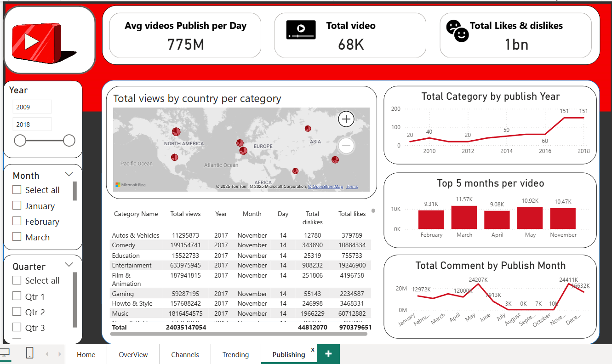Enable Select all in the Month filter
Viewport: 612px width, 364px height.
pos(17,190)
